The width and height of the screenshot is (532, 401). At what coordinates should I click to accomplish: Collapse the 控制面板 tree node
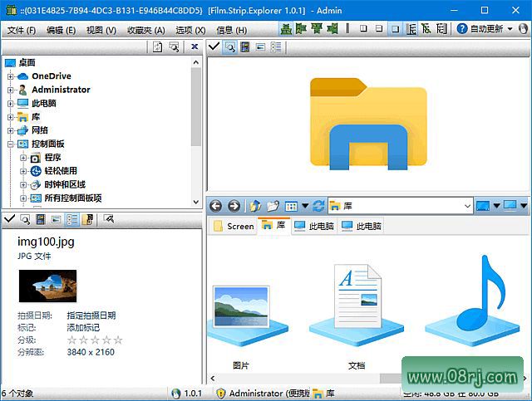tap(11, 144)
